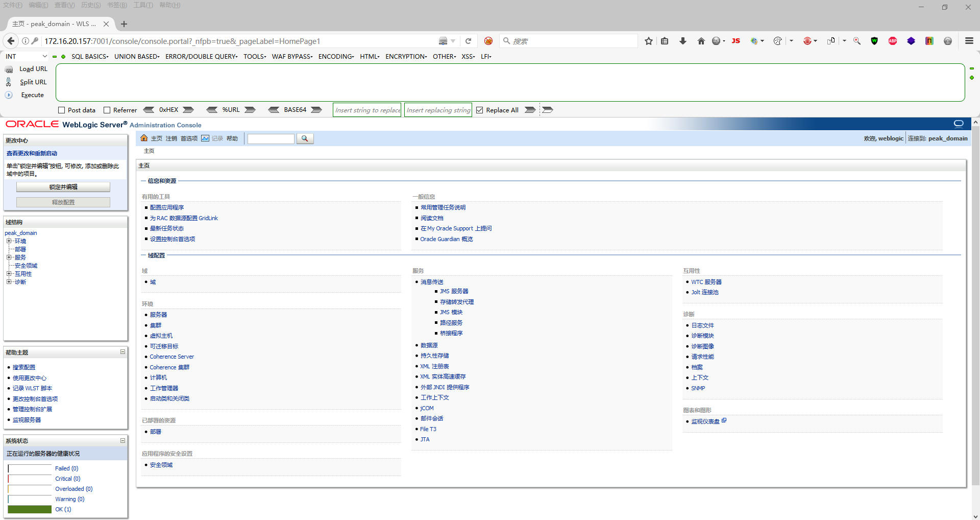Open the 配置应用程序 link
Image resolution: width=980 pixels, height=520 pixels.
pos(168,207)
